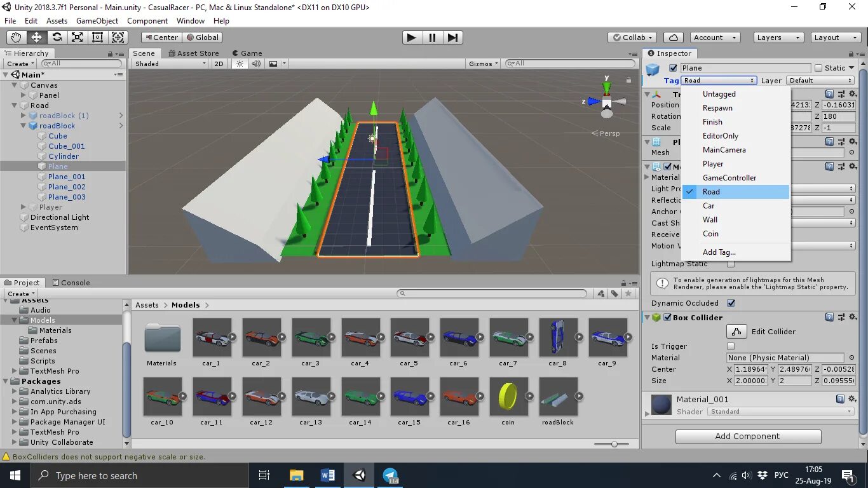The height and width of the screenshot is (488, 868).
Task: Select the Rotate tool
Action: tap(57, 37)
